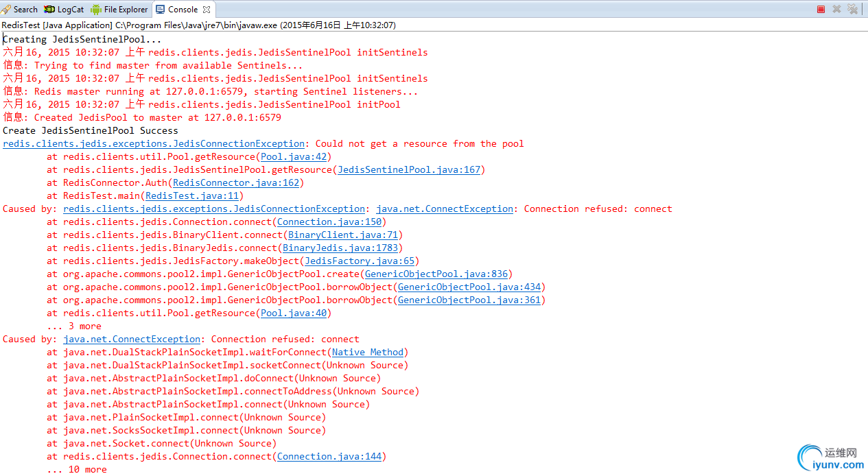
Task: Open the top JedisConnectionException link before 'Could not get'
Action: coord(154,143)
